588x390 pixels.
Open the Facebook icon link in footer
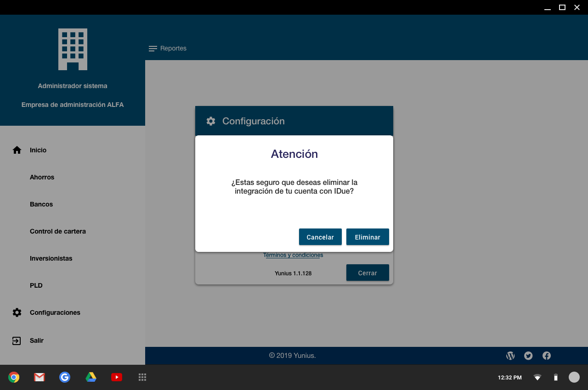[x=547, y=356]
